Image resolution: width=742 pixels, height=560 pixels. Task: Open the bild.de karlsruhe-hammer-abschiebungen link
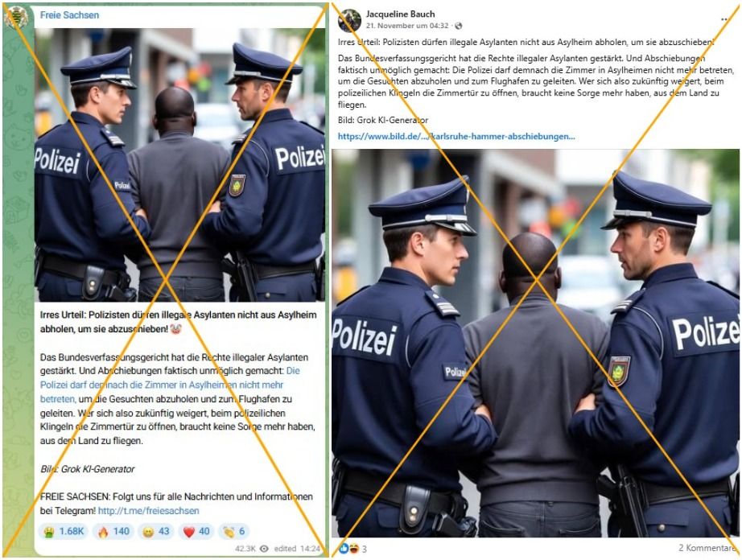pyautogui.click(x=456, y=136)
